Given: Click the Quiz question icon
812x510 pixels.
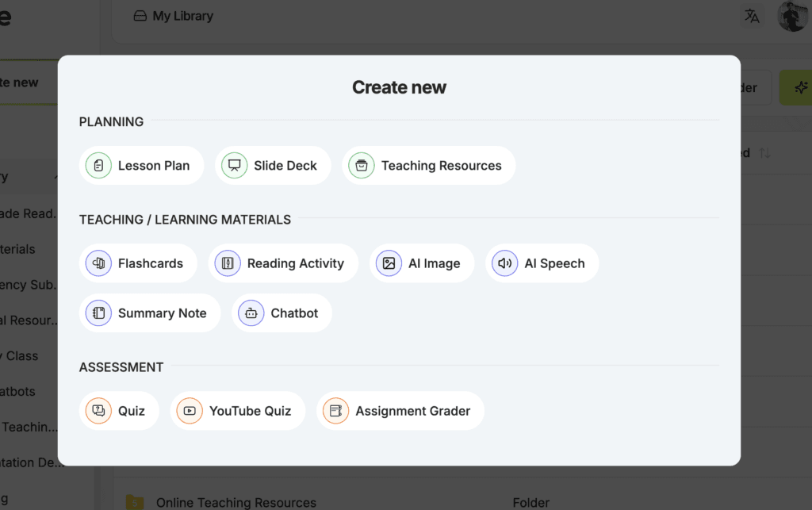Looking at the screenshot, I should pos(98,411).
